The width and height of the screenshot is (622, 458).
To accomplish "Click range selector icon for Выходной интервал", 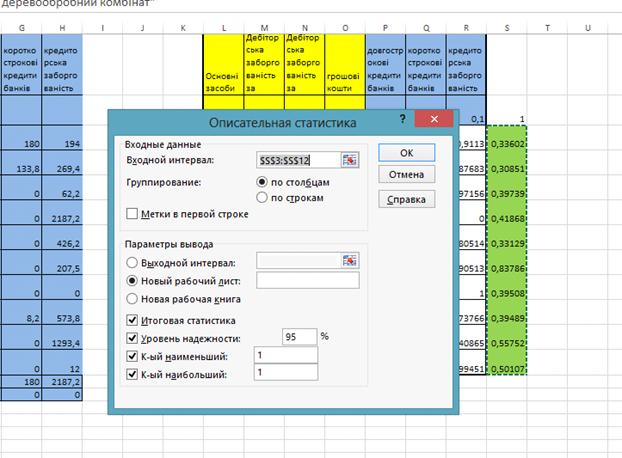I will pyautogui.click(x=349, y=261).
